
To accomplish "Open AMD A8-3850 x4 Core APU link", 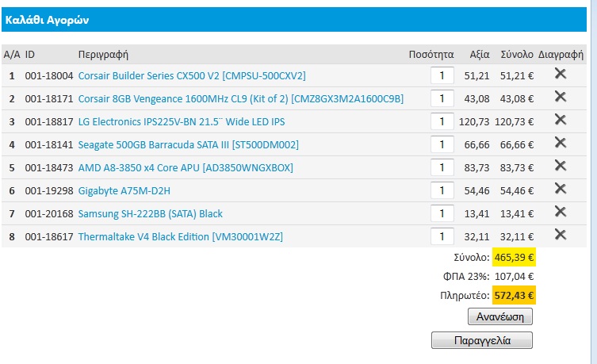I will [186, 167].
